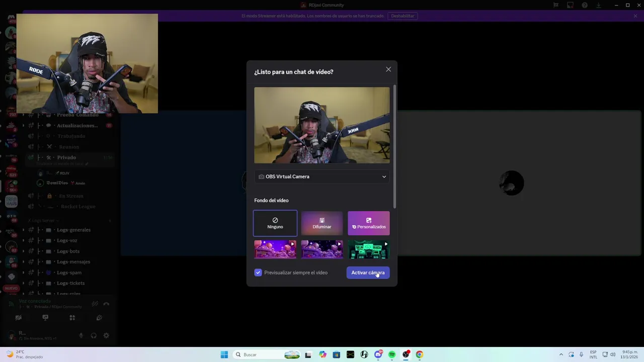Toggle noise suppression in voice panel

click(95, 304)
